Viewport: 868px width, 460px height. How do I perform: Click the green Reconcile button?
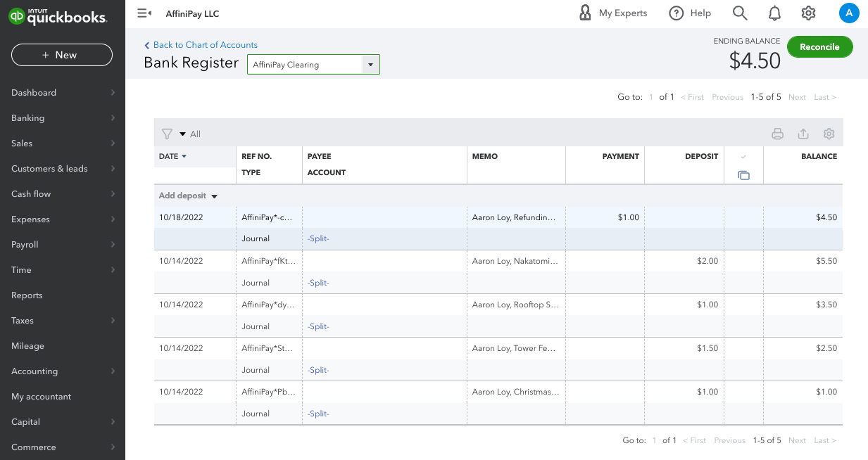tap(819, 47)
